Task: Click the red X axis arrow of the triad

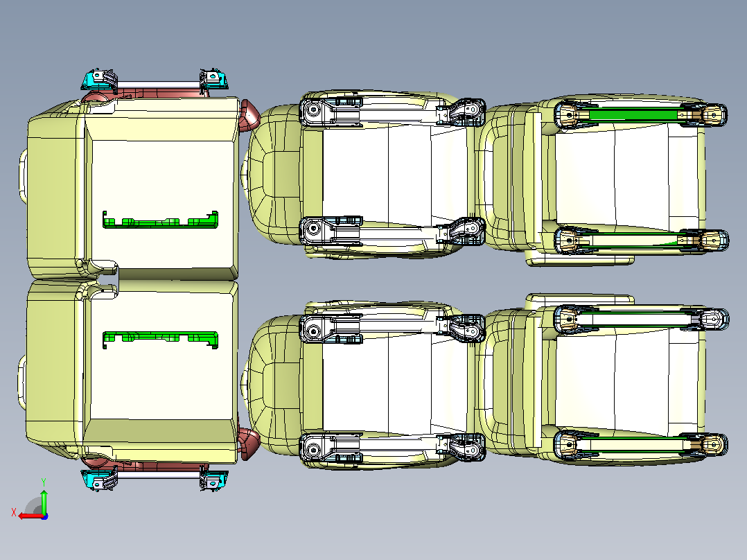Action: tap(30, 516)
